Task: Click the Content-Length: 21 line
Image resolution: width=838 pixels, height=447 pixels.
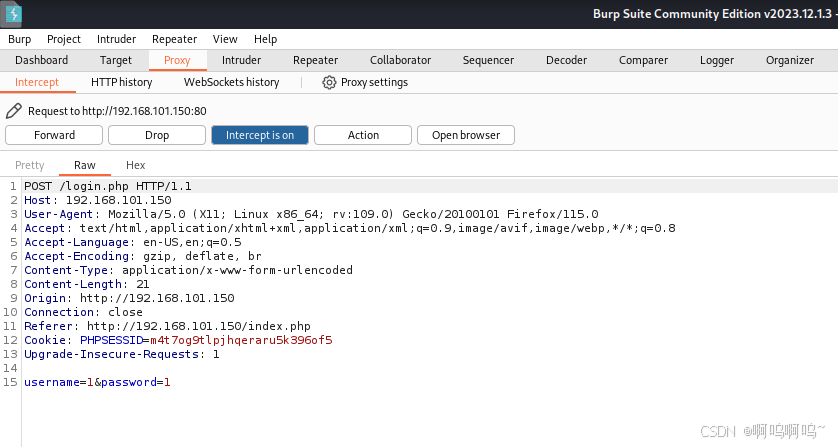Action: point(87,284)
